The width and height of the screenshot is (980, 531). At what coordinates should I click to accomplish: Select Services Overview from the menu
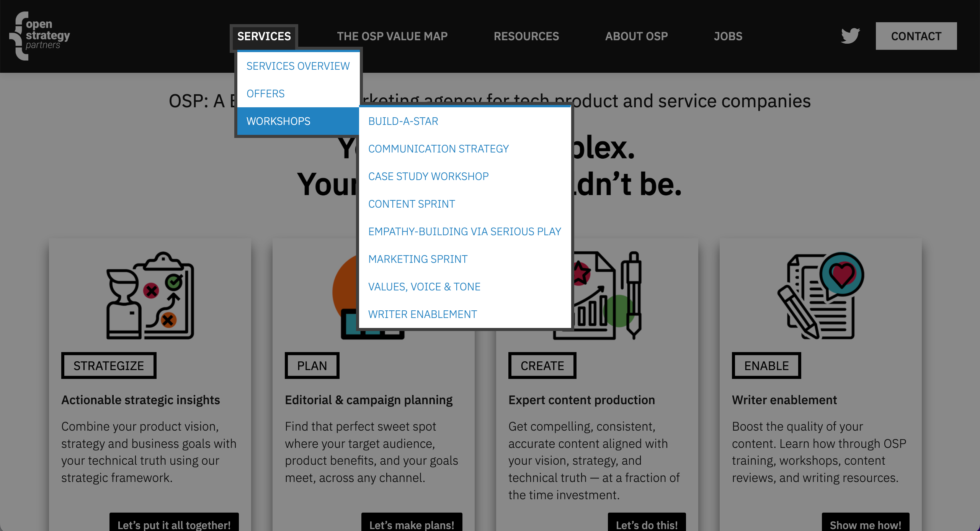pyautogui.click(x=298, y=66)
